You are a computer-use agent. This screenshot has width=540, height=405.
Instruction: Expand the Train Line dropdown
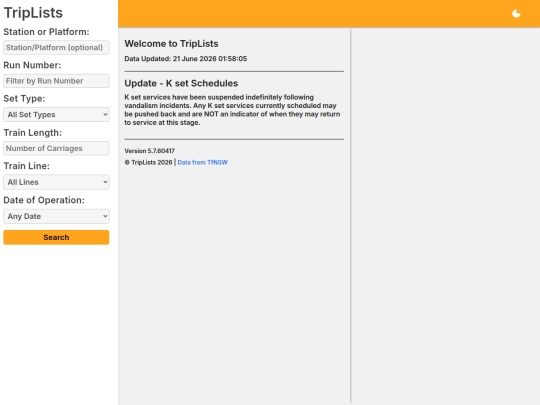[56, 182]
